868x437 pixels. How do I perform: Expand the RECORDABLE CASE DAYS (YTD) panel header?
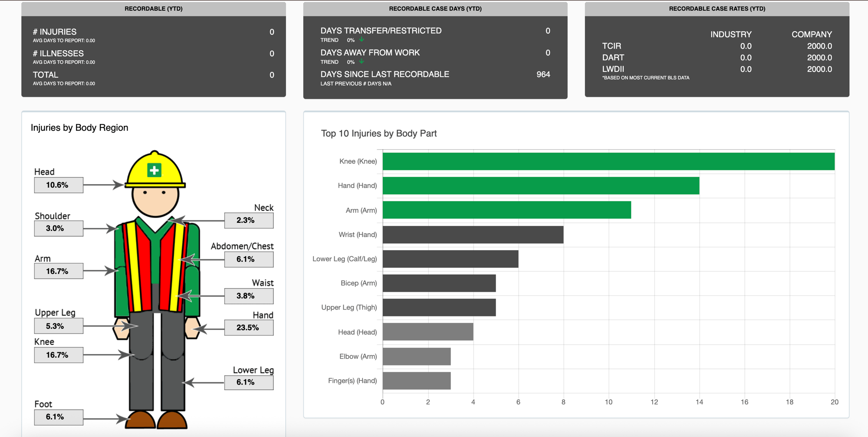435,8
